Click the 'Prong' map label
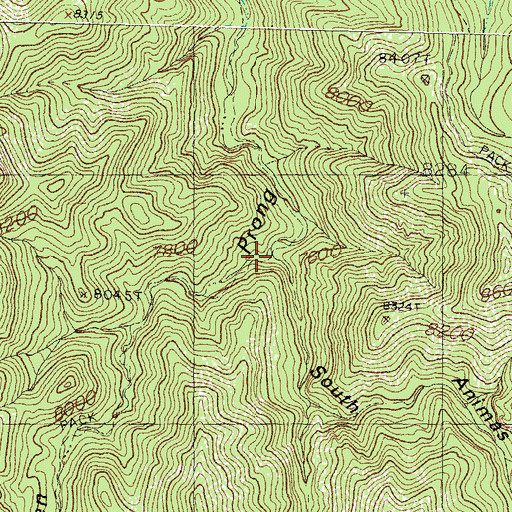Screen dimensions: 512x512 pos(258,221)
